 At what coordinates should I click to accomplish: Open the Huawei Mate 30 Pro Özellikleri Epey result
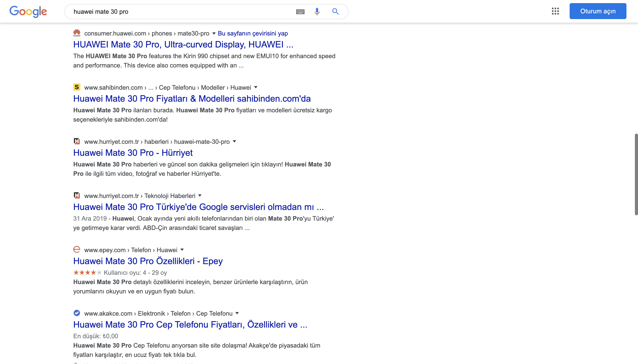(x=148, y=261)
